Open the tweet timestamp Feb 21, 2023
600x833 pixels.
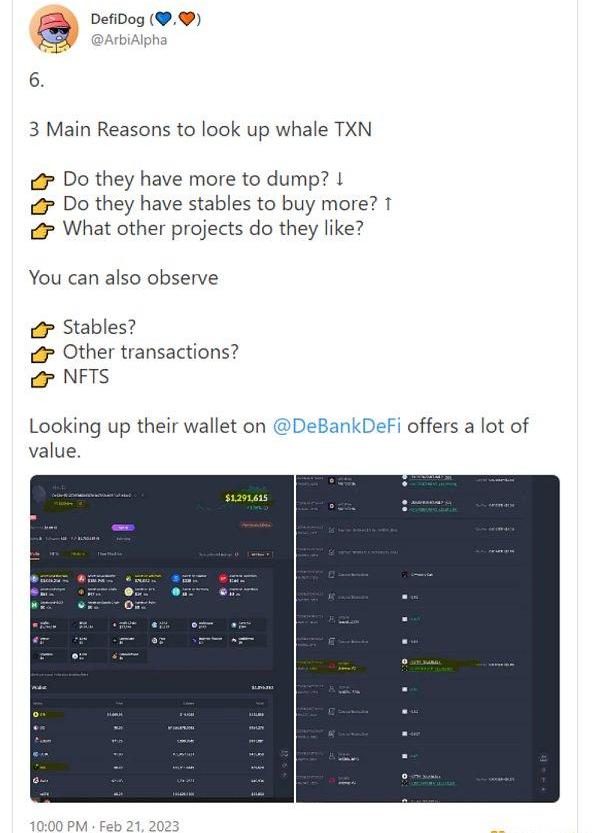click(104, 826)
